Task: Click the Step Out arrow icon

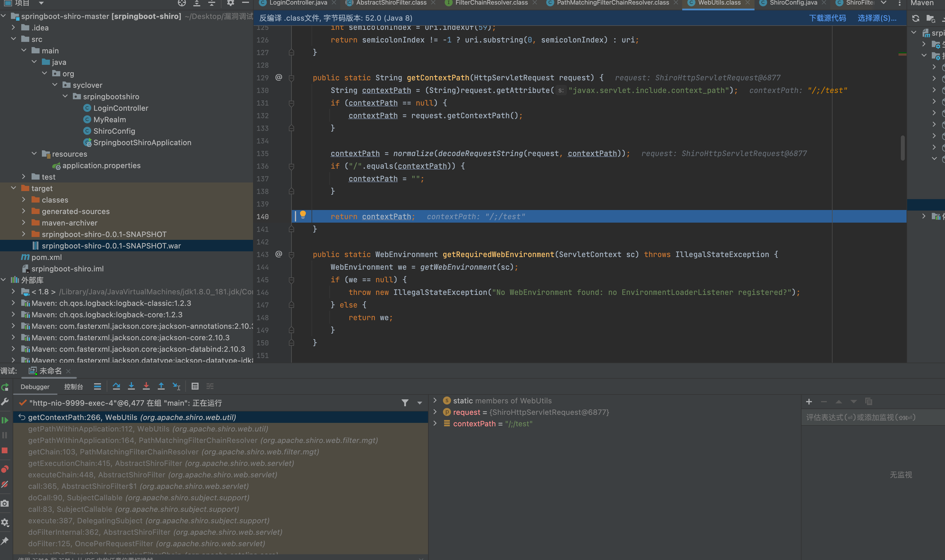Action: coord(161,386)
